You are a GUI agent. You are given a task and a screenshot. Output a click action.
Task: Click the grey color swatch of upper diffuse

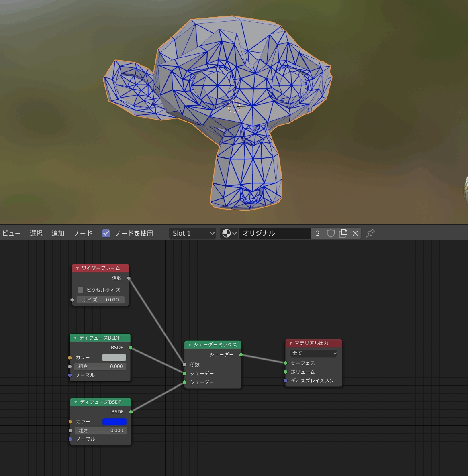pos(114,358)
